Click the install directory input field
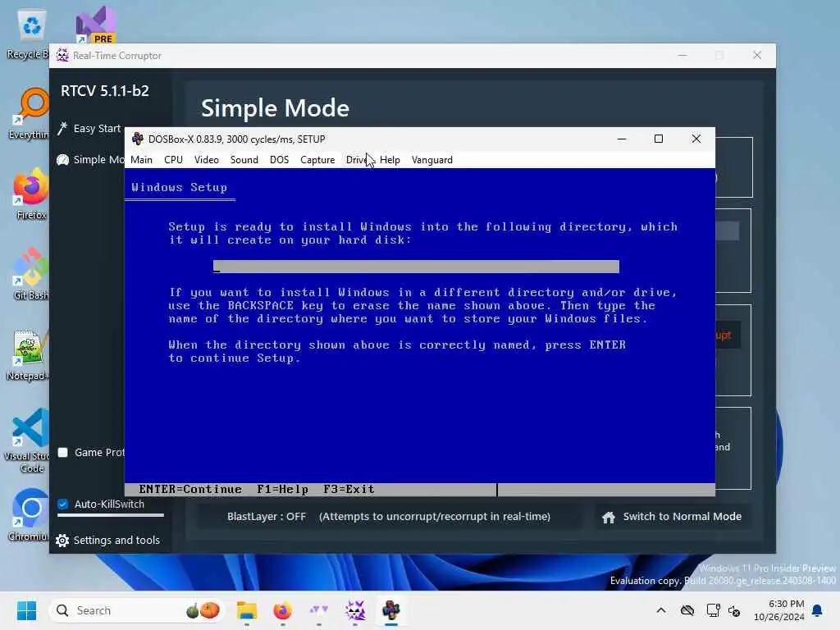This screenshot has width=840, height=630. [x=416, y=267]
